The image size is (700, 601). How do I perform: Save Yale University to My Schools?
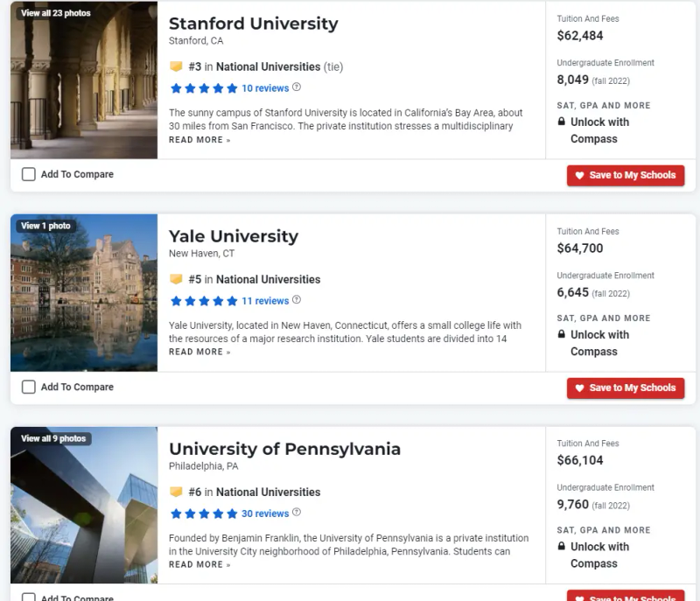pyautogui.click(x=625, y=388)
